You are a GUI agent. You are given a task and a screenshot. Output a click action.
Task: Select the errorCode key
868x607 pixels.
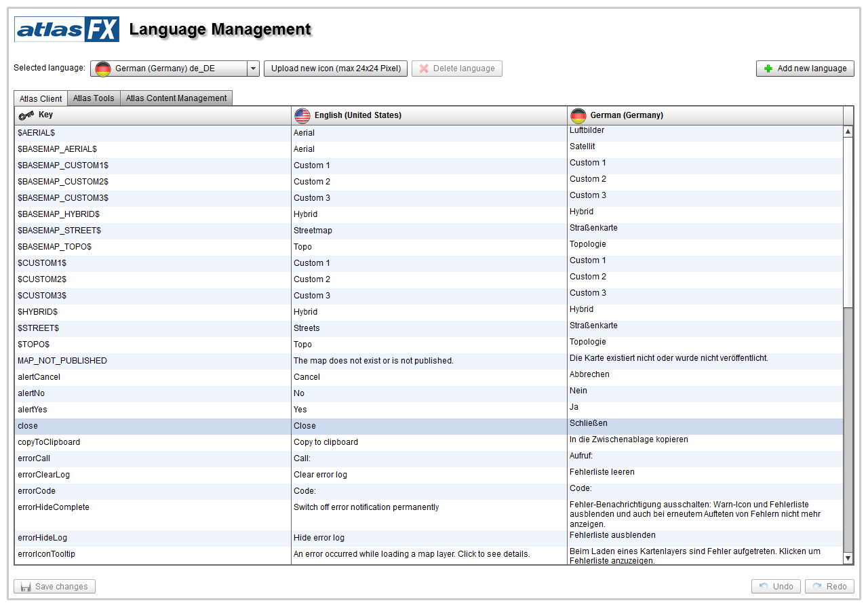coord(37,491)
